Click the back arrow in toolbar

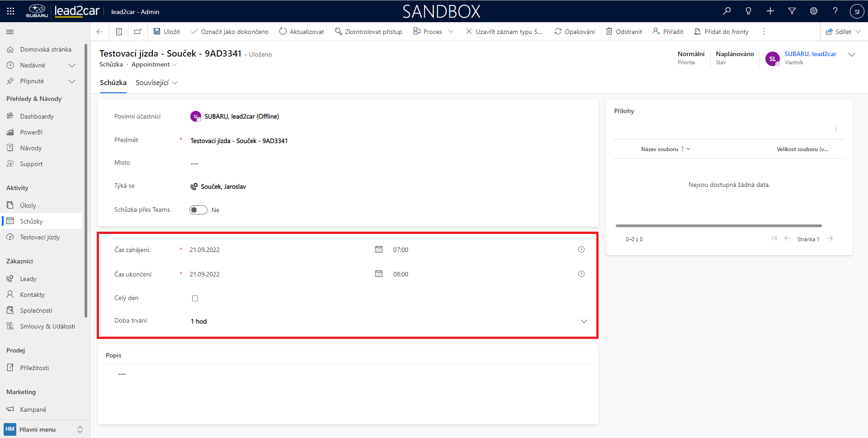point(100,32)
